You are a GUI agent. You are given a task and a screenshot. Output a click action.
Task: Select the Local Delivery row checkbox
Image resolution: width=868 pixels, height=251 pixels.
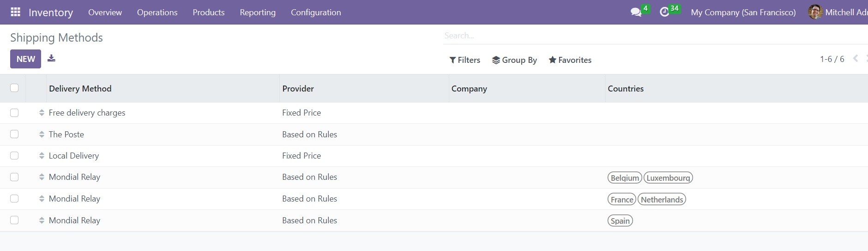click(14, 156)
